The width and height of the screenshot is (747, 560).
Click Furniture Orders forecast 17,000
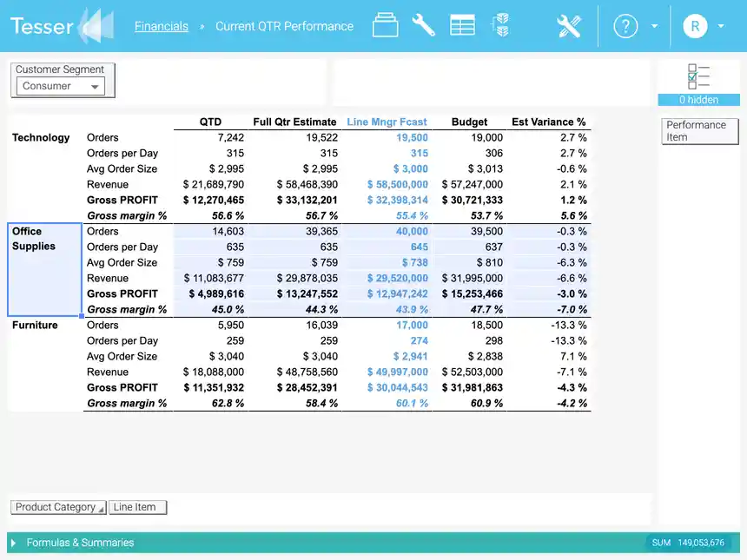point(412,326)
